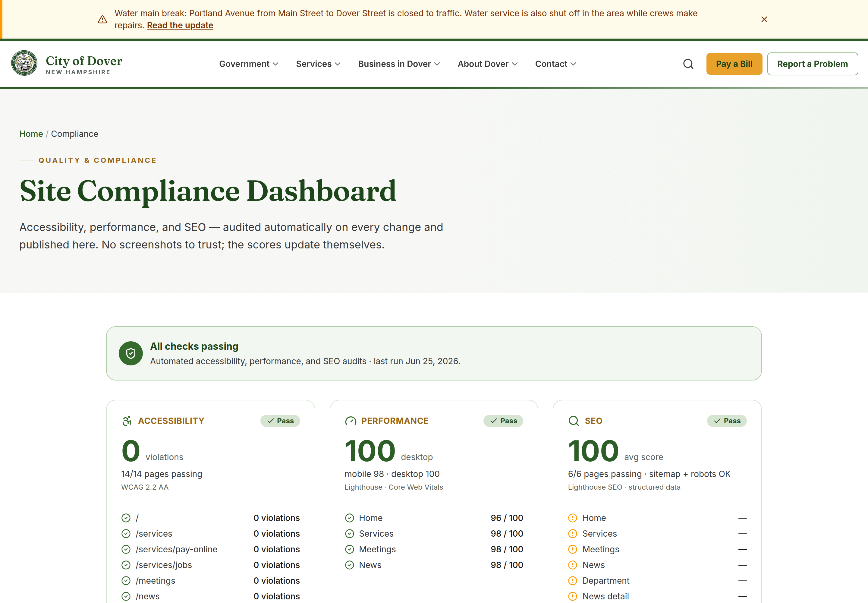Image resolution: width=868 pixels, height=603 pixels.
Task: Click the All checks passing heading
Action: 194,346
